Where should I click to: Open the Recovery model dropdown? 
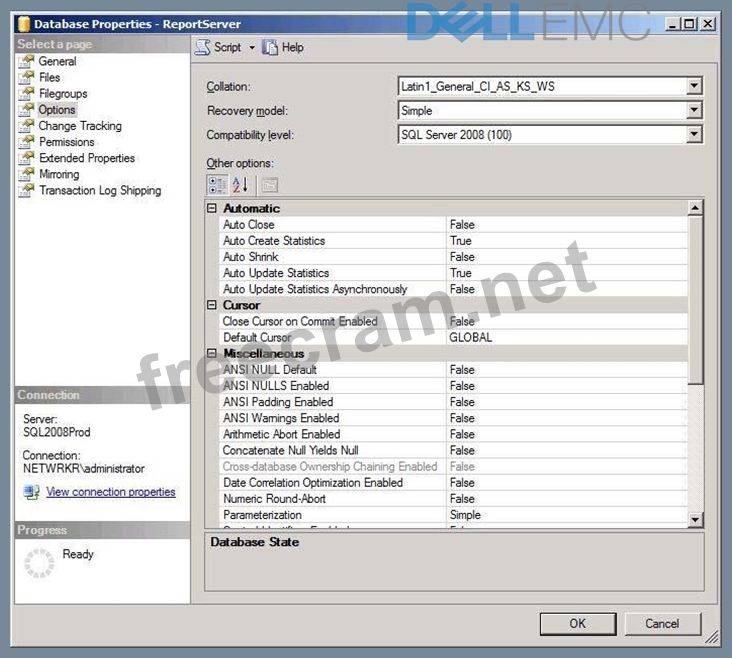694,110
